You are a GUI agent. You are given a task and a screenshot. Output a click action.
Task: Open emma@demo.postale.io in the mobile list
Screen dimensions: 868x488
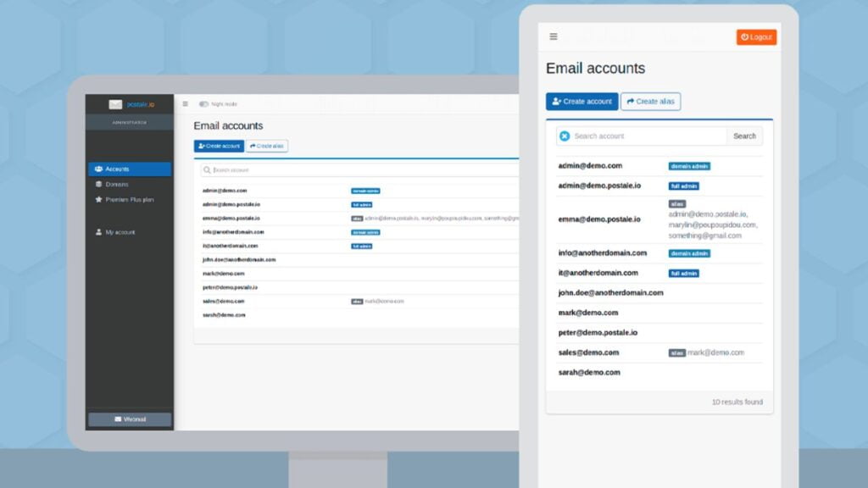point(599,219)
